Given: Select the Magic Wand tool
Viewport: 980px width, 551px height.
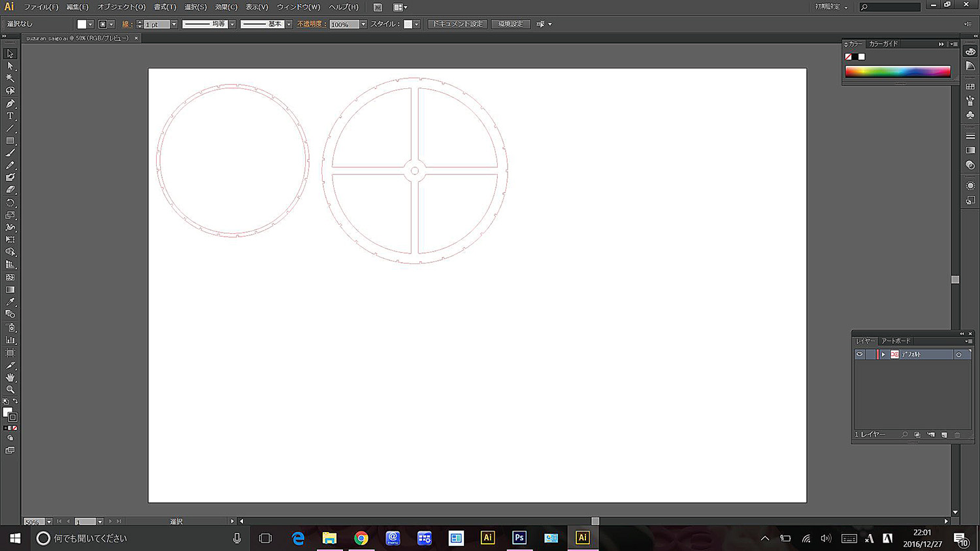Looking at the screenshot, I should [x=10, y=78].
